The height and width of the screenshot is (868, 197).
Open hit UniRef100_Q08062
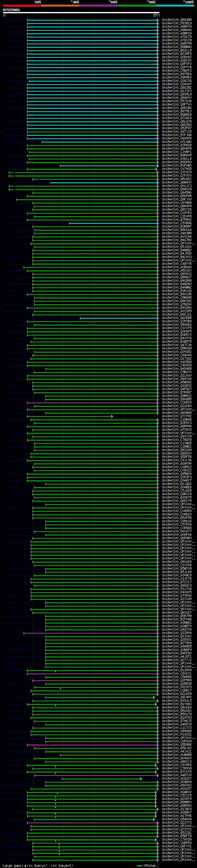pos(177,57)
